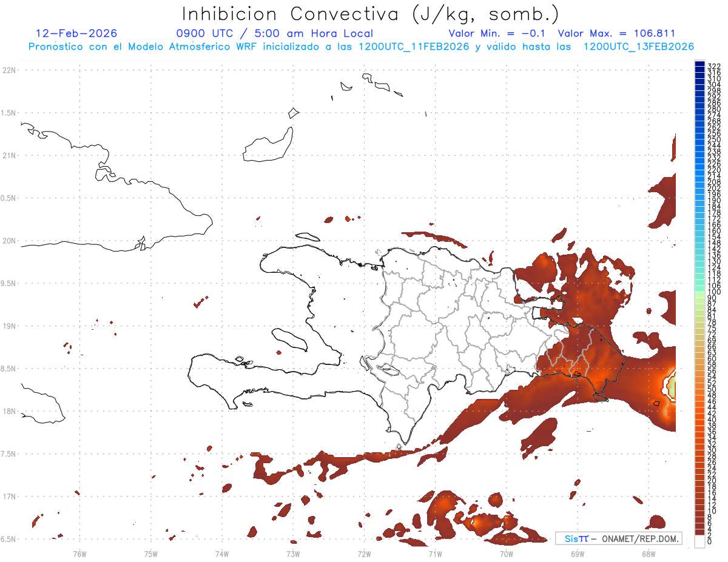Screen dimensions: 728x562
Task: Select the date '12-Feb-2026'
Action: [76, 33]
